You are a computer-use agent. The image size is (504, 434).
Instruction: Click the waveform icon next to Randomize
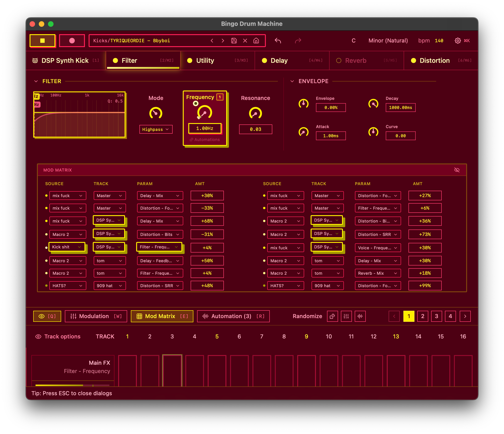360,316
